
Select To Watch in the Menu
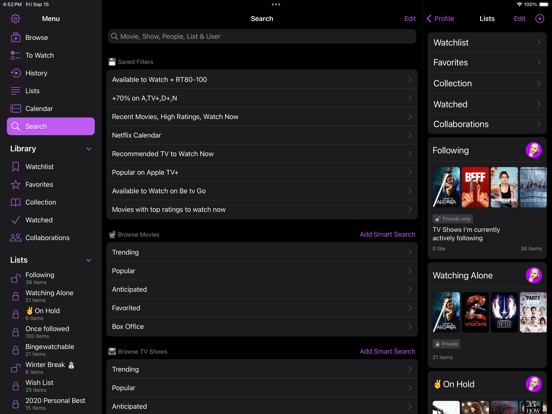pos(51,55)
